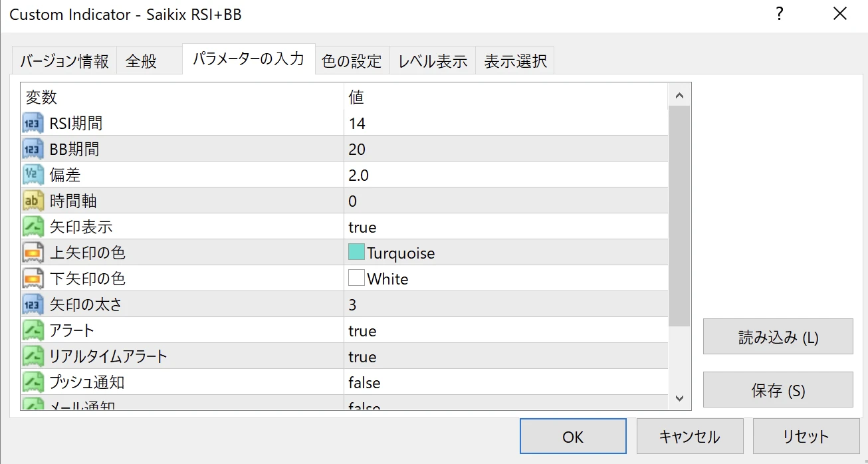Viewport: 868px width, 464px height.
Task: Open the レベル表示 tab
Action: 433,62
